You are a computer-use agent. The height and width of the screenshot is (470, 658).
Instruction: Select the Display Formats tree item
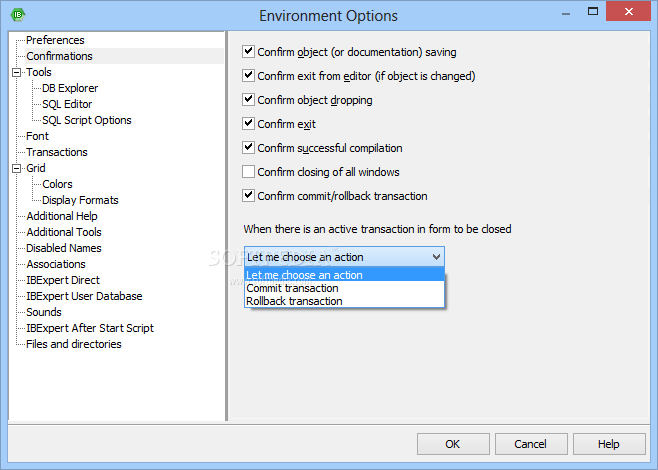click(80, 200)
